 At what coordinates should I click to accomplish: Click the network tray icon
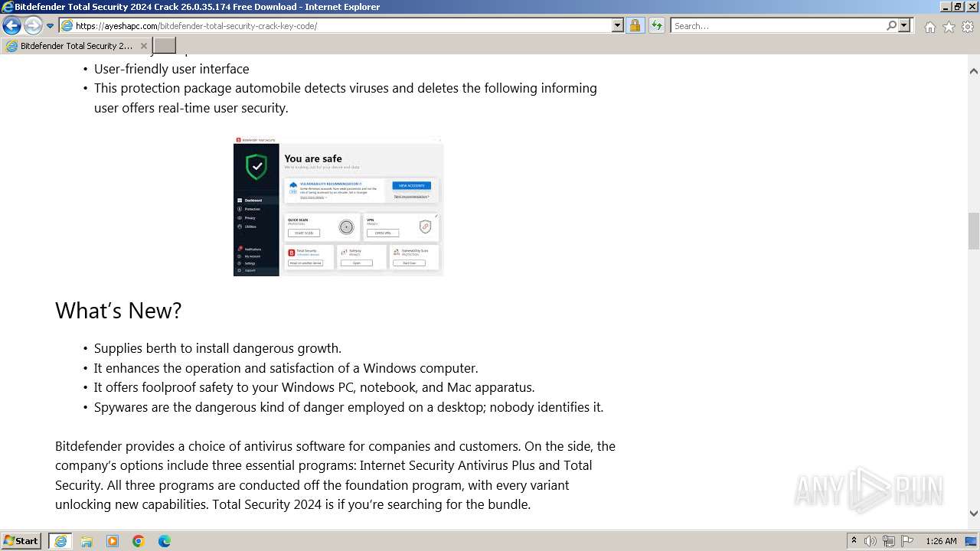(889, 541)
